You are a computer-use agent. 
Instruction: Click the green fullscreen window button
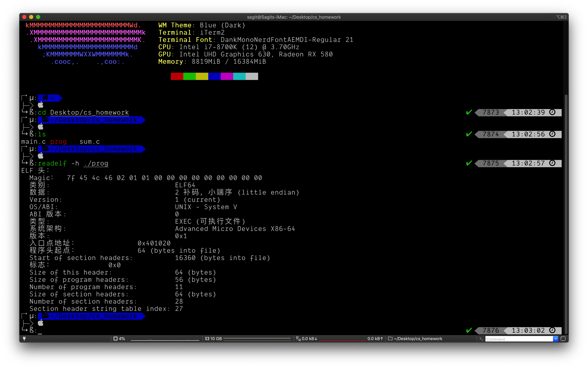point(38,17)
